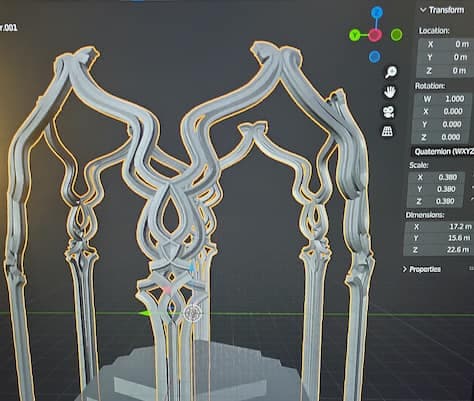Viewport: 474px width, 401px height.
Task: Edit Rotation Z field 0.000
Action: (x=441, y=137)
